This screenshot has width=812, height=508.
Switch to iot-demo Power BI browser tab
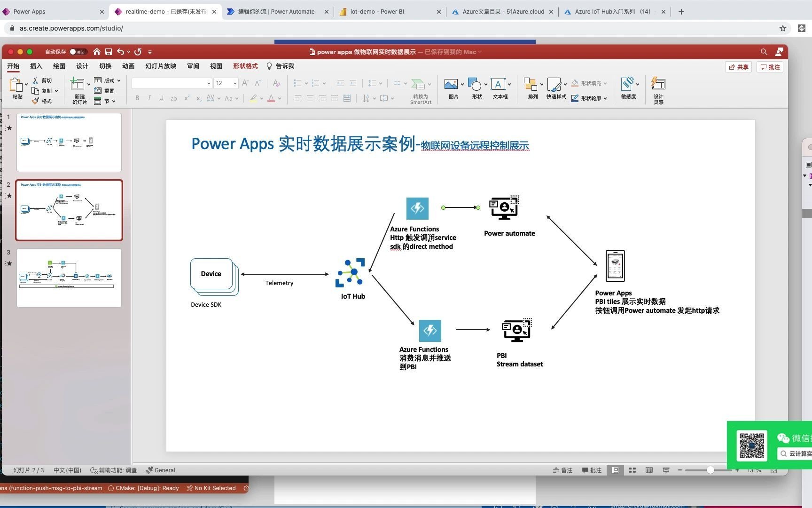pyautogui.click(x=390, y=12)
